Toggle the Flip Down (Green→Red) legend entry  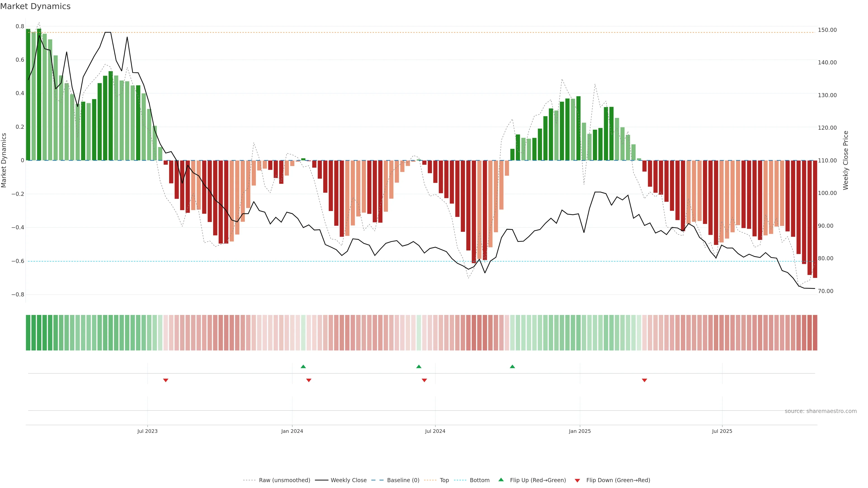pos(618,480)
